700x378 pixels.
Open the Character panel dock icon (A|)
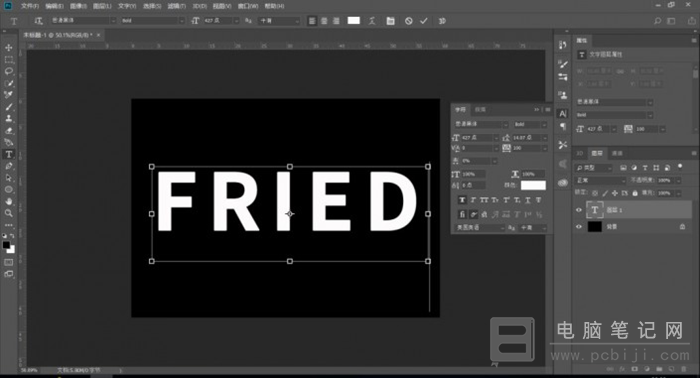[562, 113]
